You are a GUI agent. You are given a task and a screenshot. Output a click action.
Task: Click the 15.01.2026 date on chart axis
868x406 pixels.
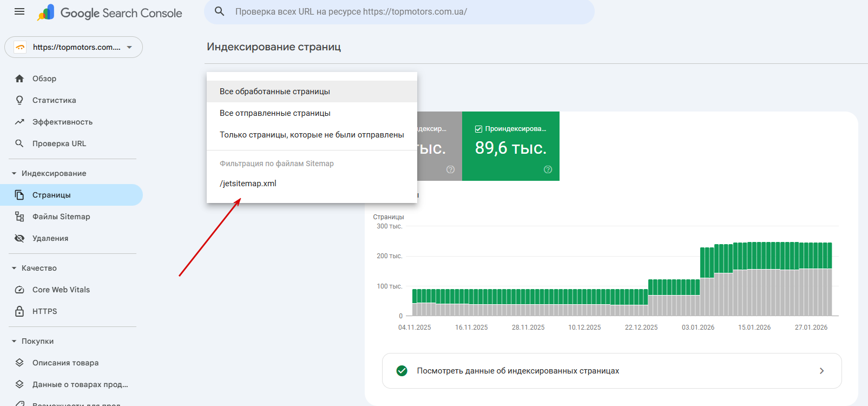point(754,328)
